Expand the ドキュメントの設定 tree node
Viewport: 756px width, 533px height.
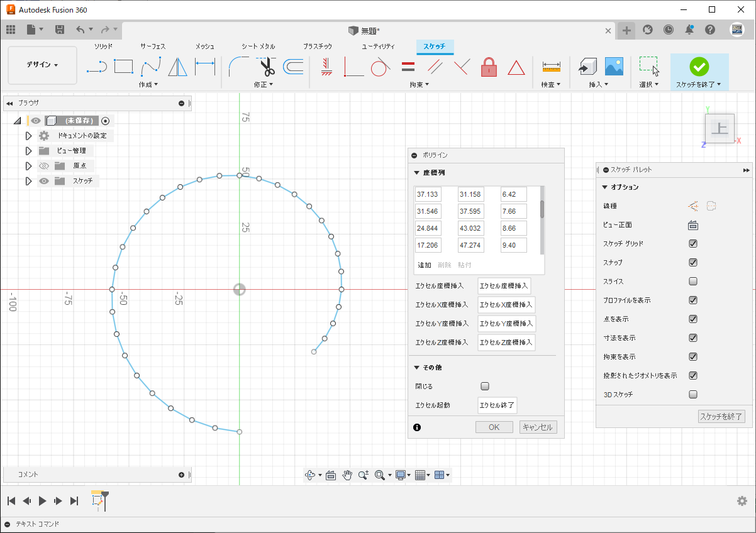coord(28,136)
